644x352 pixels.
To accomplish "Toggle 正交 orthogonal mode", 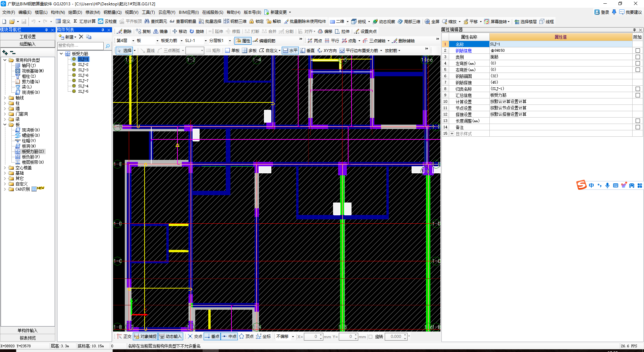I will [124, 336].
